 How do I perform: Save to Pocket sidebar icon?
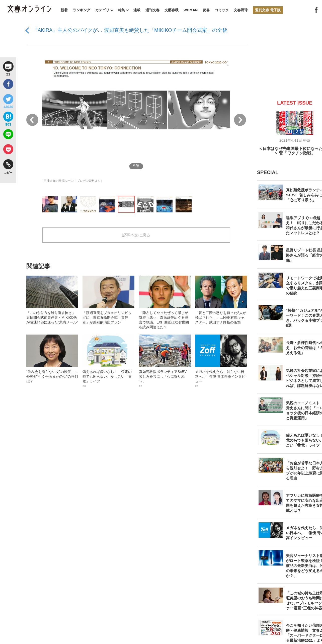coord(8,149)
